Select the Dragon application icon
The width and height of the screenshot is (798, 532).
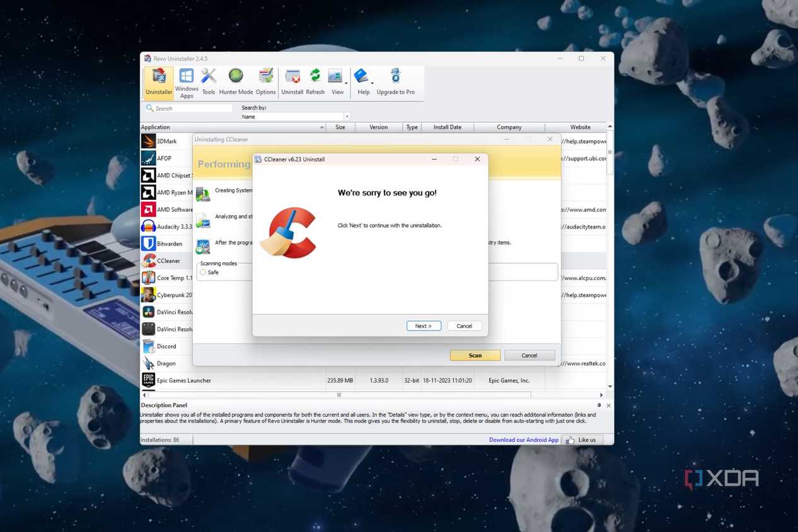click(x=148, y=363)
